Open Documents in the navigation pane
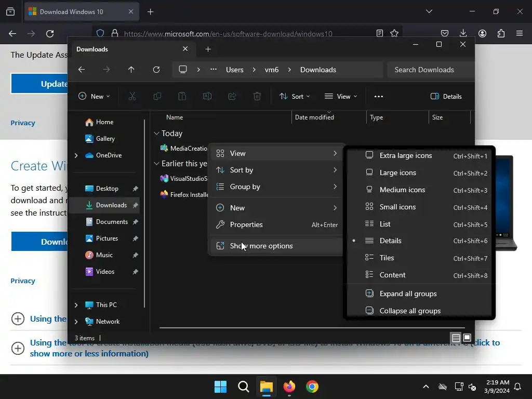Viewport: 532px width, 399px height. (x=107, y=222)
